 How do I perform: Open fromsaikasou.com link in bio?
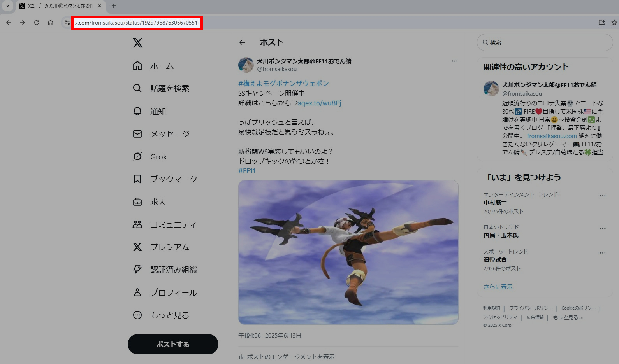pos(552,136)
